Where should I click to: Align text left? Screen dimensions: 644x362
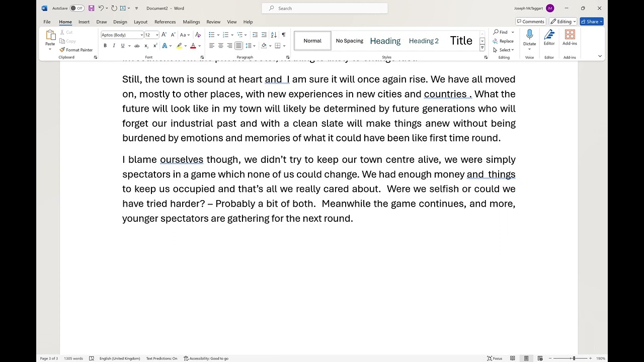pos(212,46)
